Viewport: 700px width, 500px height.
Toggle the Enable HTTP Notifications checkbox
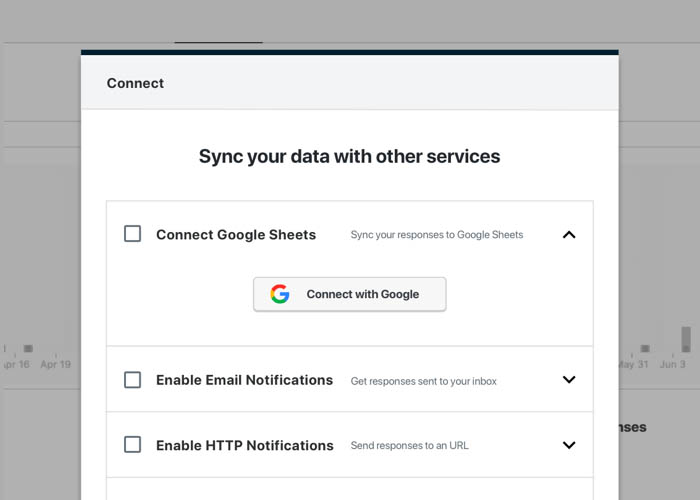click(x=133, y=445)
